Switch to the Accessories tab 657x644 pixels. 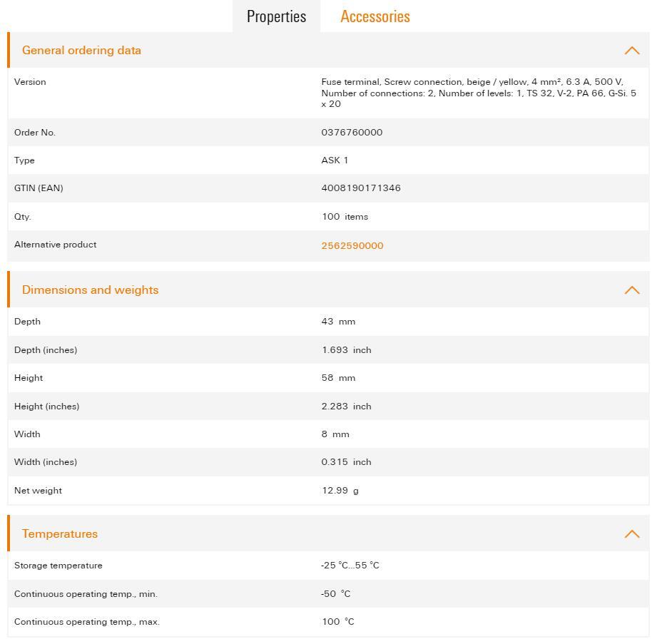(375, 16)
